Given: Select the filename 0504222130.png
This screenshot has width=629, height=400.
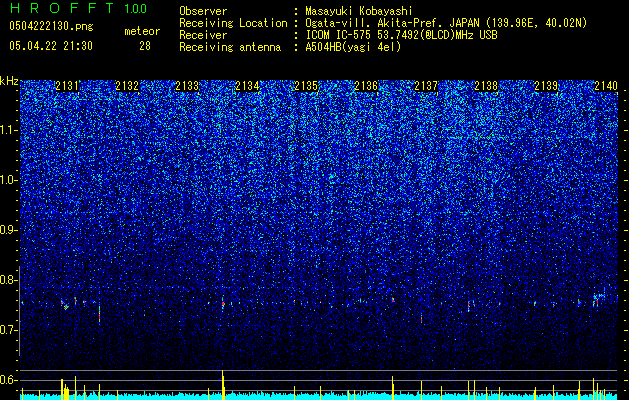Looking at the screenshot, I should pos(51,26).
